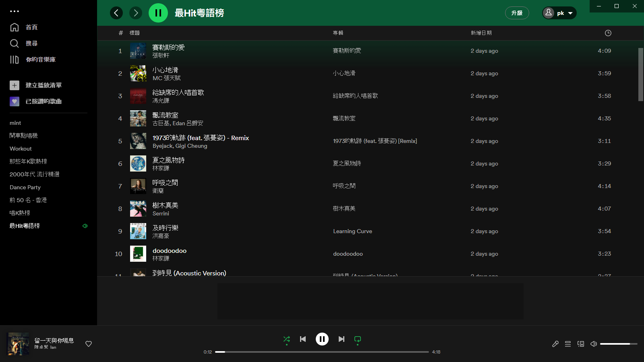Open the 樹木真美 album link
This screenshot has width=644, height=362.
click(344, 209)
